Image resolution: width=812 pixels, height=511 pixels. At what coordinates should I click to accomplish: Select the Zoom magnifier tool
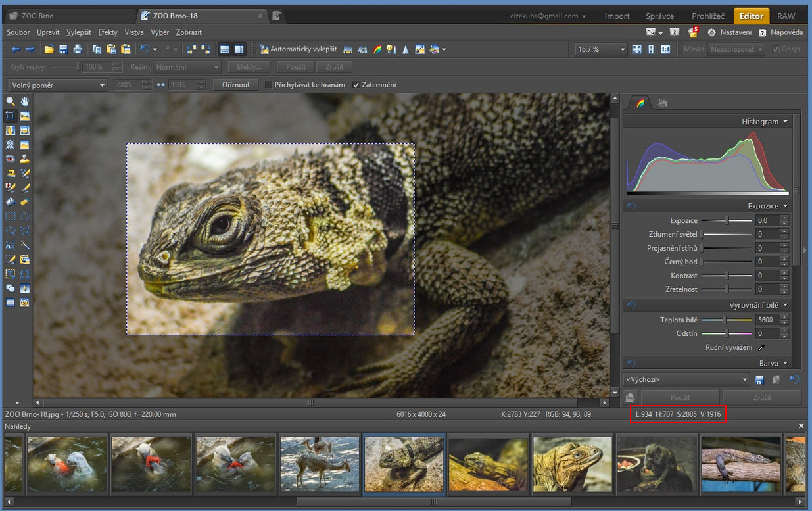[x=11, y=101]
